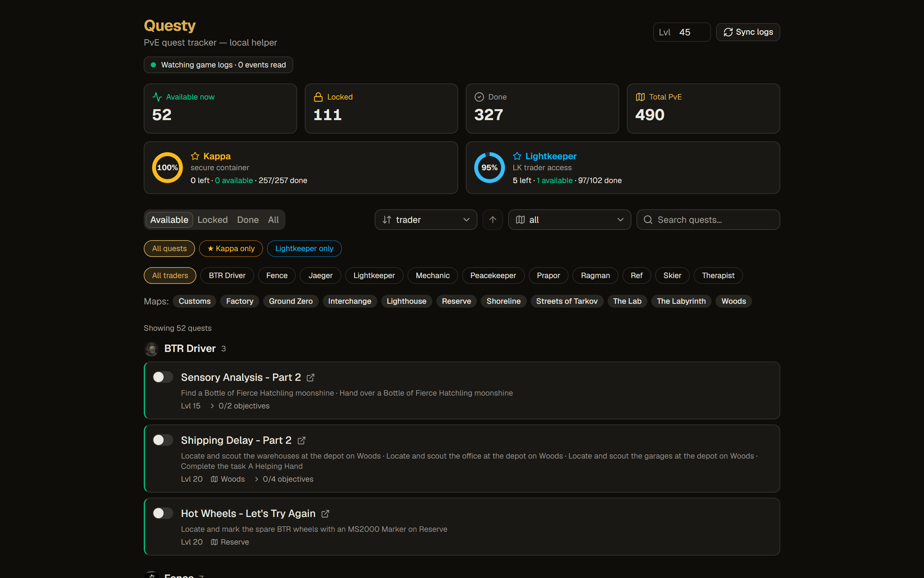Select the All quests filter
This screenshot has height=578, width=924.
click(x=169, y=249)
